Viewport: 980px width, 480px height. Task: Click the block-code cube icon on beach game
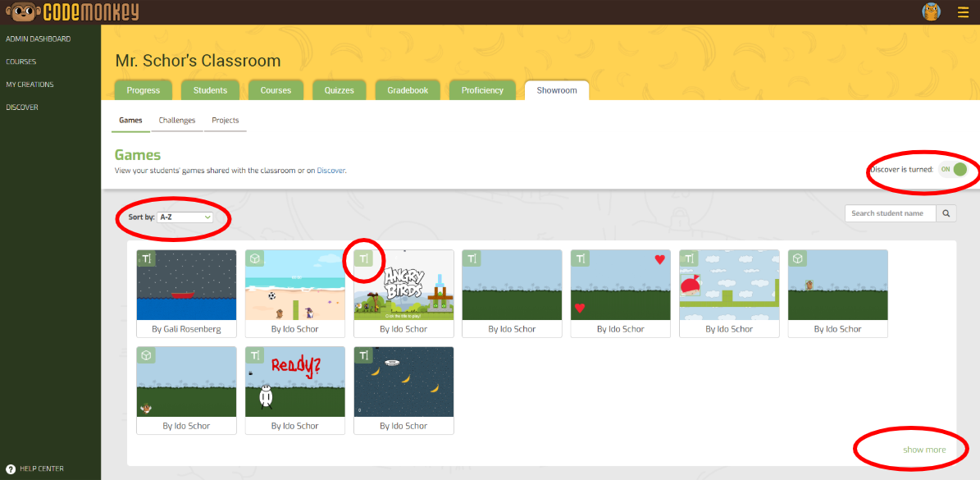(255, 259)
